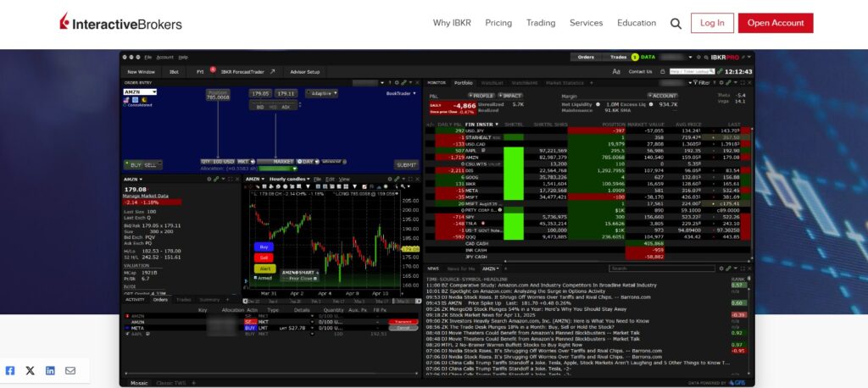Open Order Entry panel settings gear
Image resolution: width=868 pixels, height=388 pixels.
click(x=397, y=83)
